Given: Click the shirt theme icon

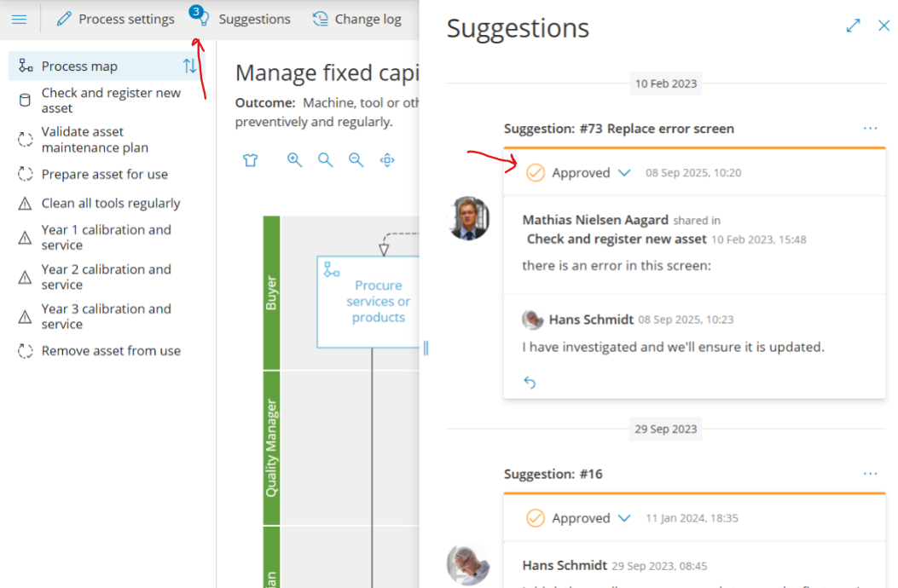Looking at the screenshot, I should pos(250,160).
